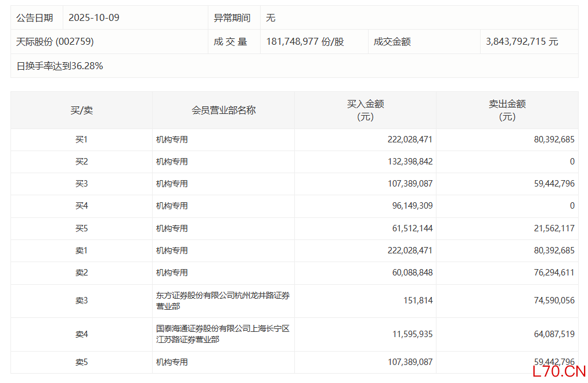Click the 会员营业部名称 column header
This screenshot has width=588, height=383.
(x=223, y=110)
